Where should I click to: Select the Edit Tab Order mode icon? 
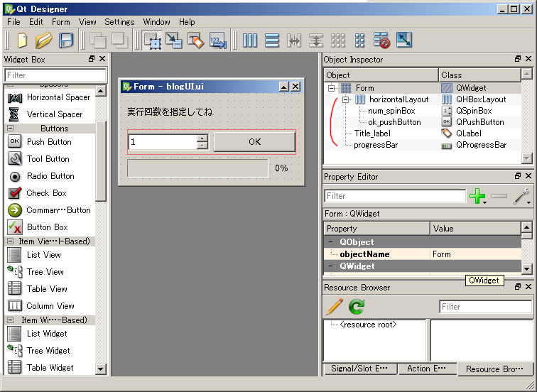(218, 40)
